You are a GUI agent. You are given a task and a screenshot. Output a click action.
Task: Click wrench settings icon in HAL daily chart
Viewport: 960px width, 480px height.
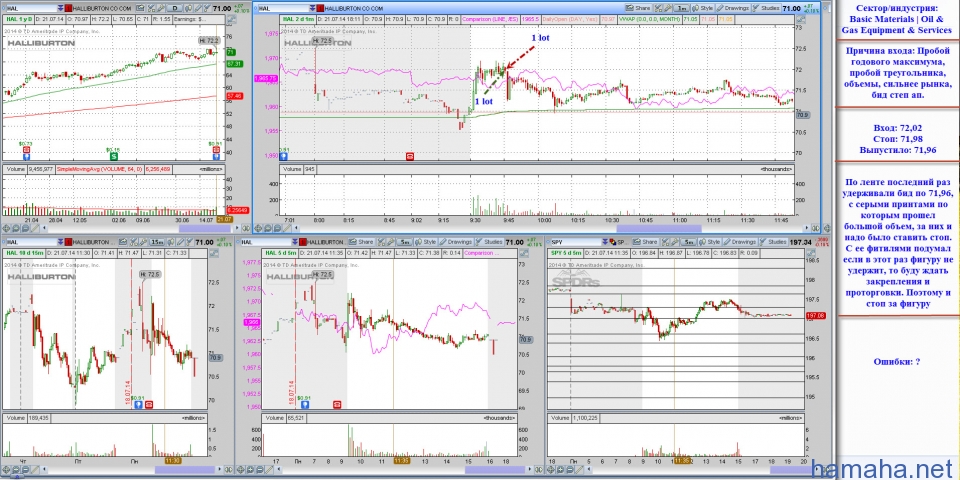click(x=160, y=8)
